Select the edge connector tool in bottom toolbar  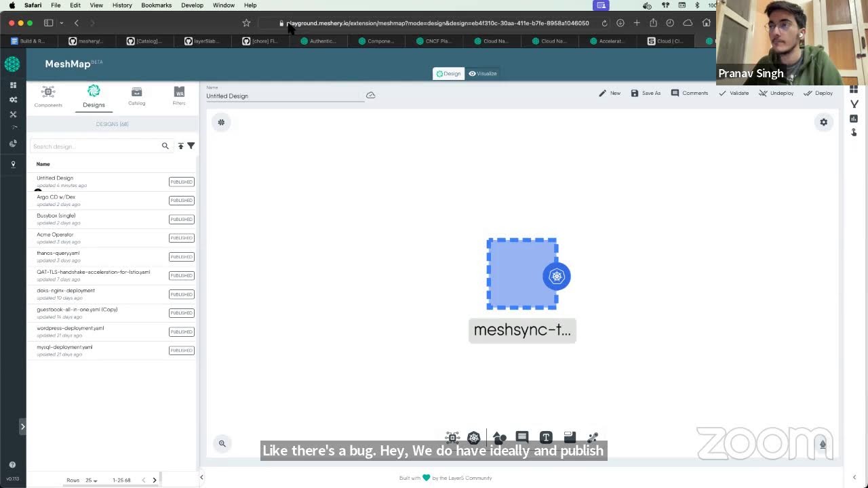(x=593, y=437)
